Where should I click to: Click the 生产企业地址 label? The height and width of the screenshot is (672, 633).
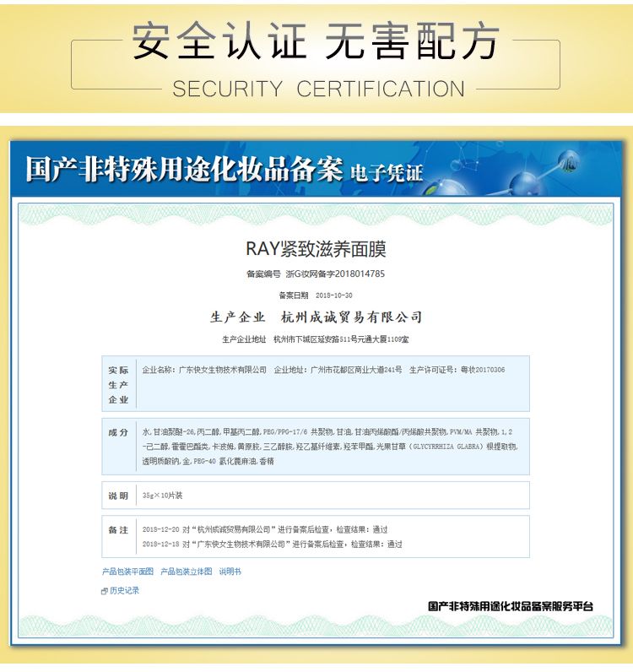(244, 339)
